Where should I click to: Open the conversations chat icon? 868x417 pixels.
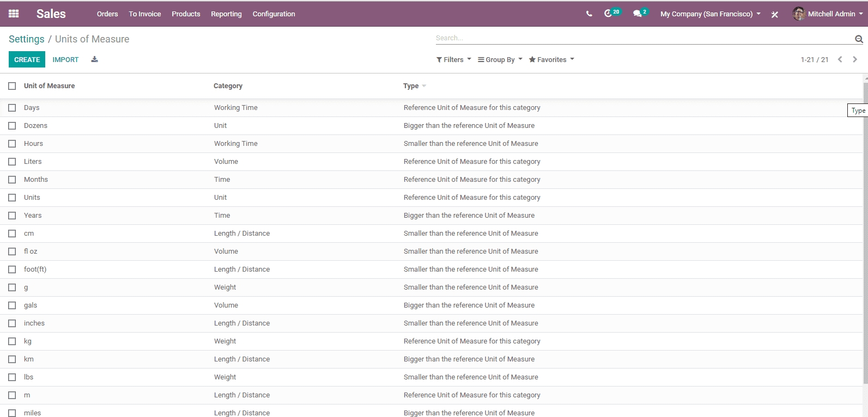637,14
